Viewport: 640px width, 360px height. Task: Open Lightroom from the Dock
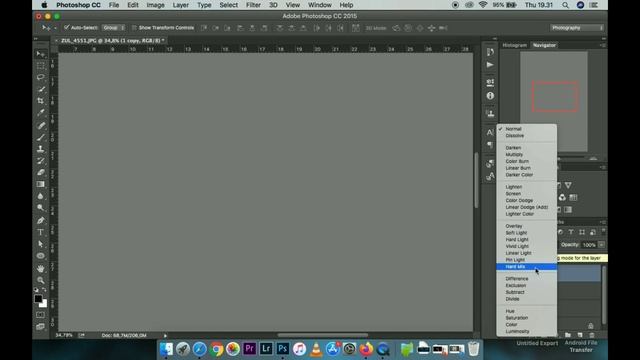tap(266, 349)
